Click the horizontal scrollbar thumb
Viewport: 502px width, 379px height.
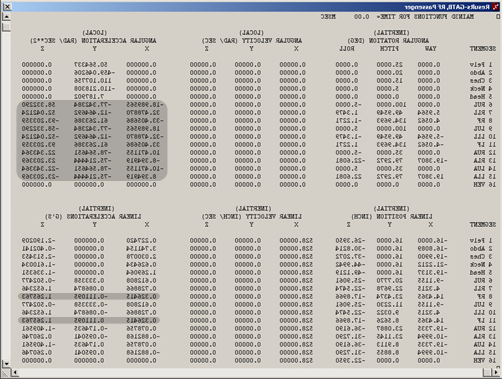487,372
